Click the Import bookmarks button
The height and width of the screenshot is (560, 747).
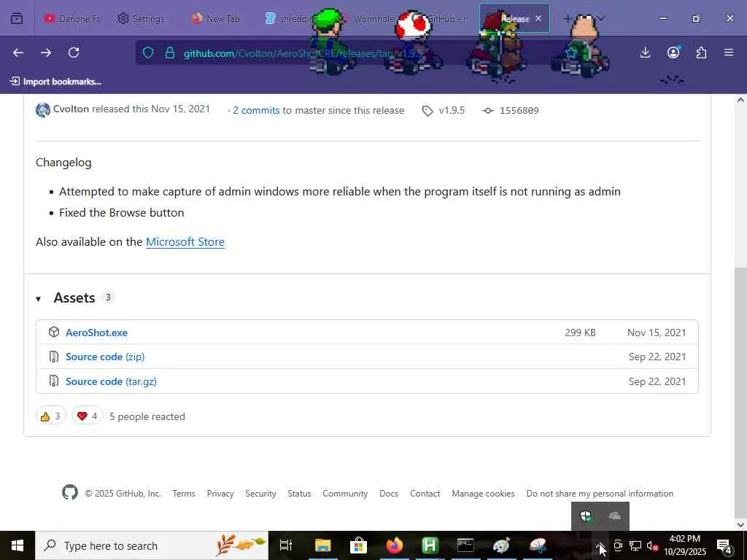[55, 82]
